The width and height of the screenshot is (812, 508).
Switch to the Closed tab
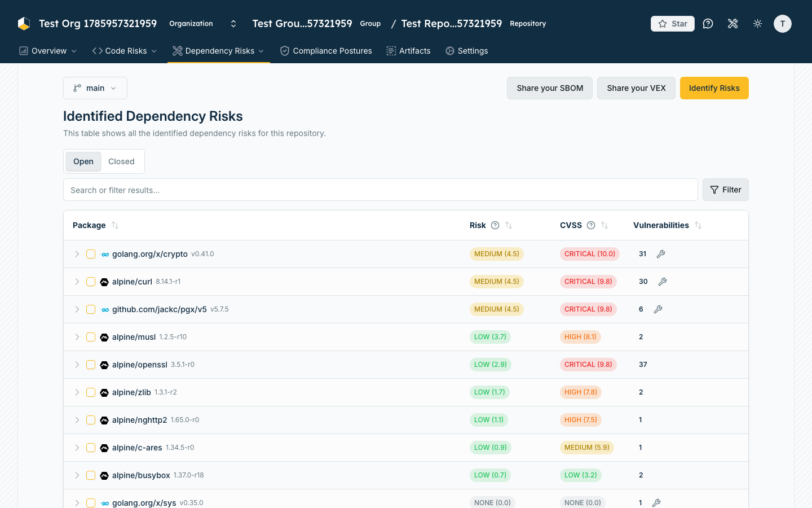click(121, 161)
